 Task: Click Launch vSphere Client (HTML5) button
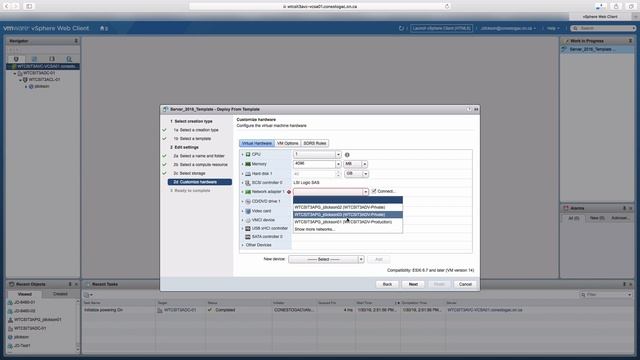442,28
